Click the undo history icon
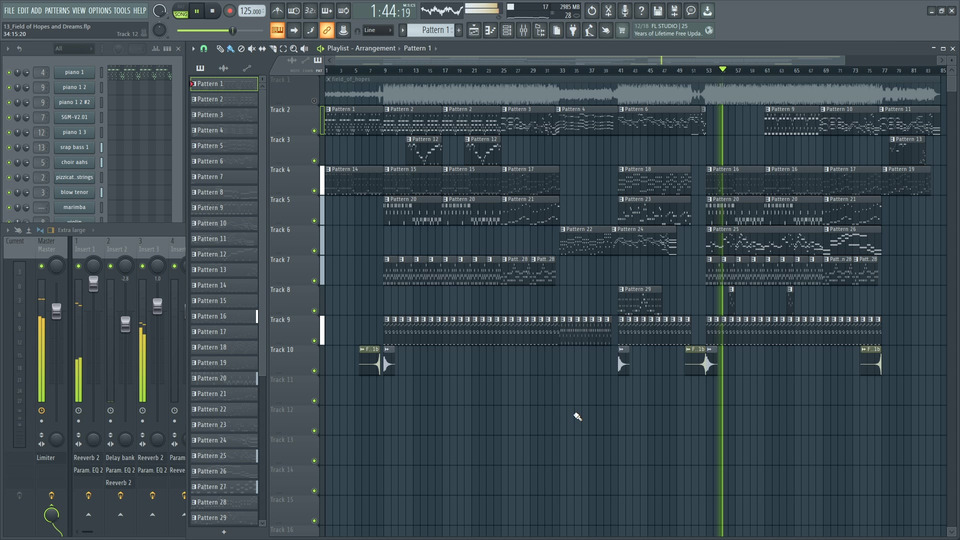 click(591, 11)
